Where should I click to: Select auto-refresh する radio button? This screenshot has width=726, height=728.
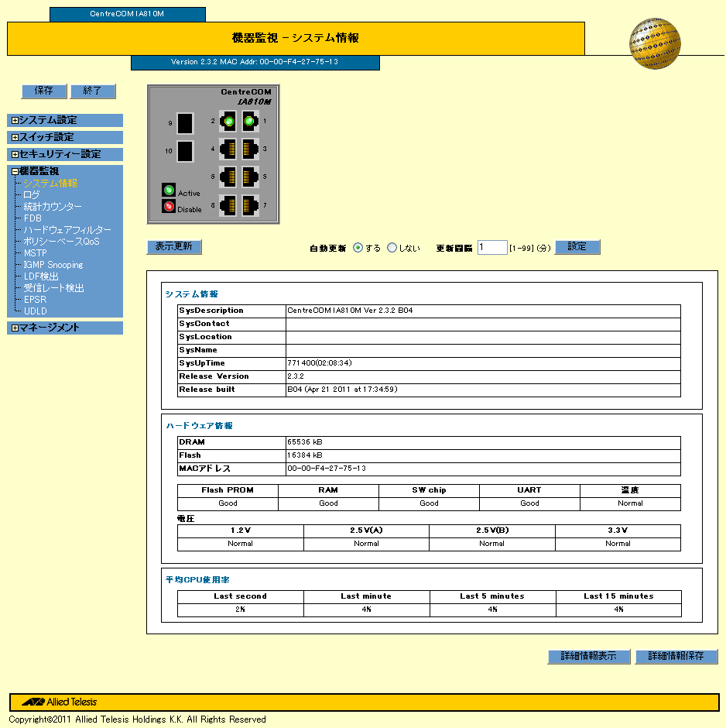358,248
